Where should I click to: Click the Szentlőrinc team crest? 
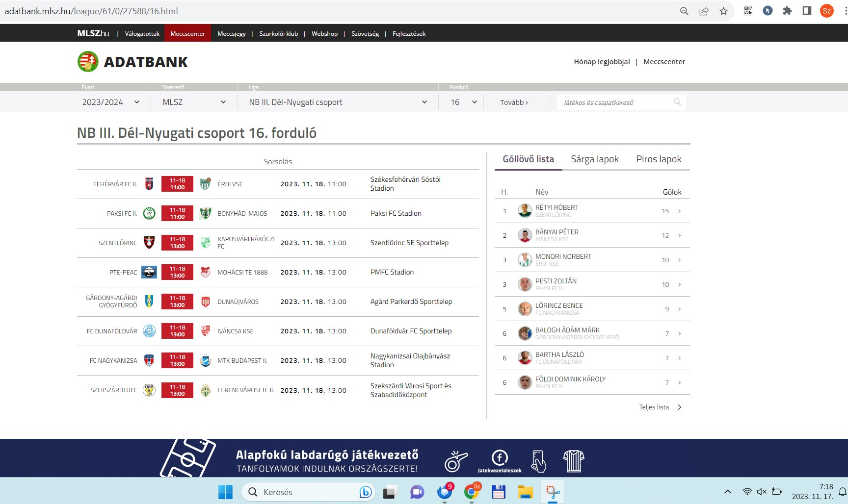(x=149, y=242)
